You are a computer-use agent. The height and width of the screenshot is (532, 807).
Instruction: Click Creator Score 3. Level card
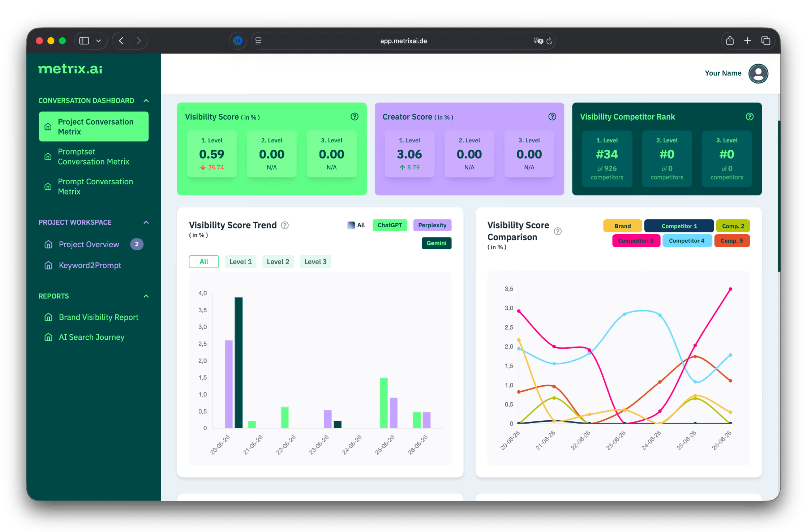coord(529,154)
